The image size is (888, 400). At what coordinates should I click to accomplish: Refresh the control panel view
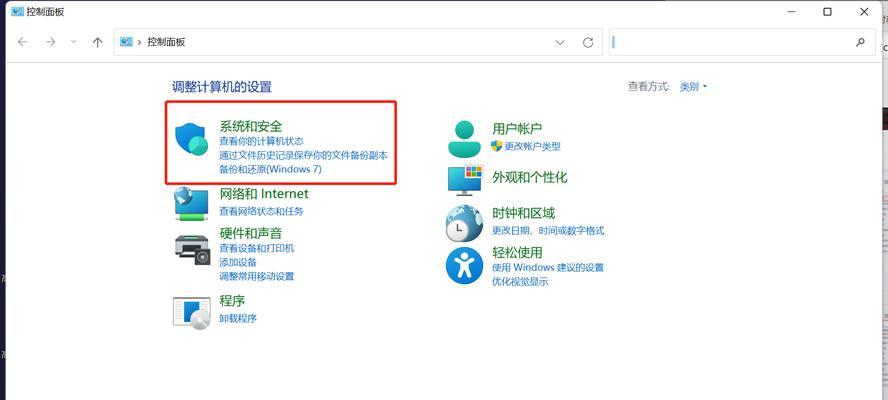click(x=588, y=42)
